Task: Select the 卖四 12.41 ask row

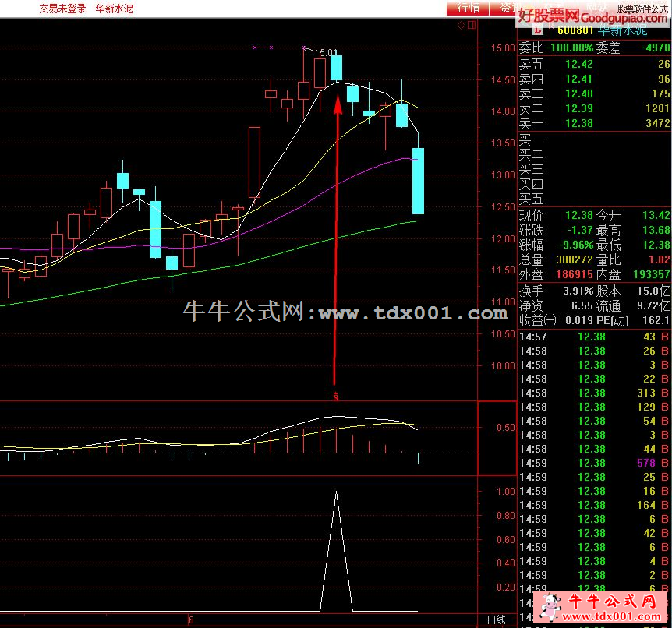Action: click(594, 79)
